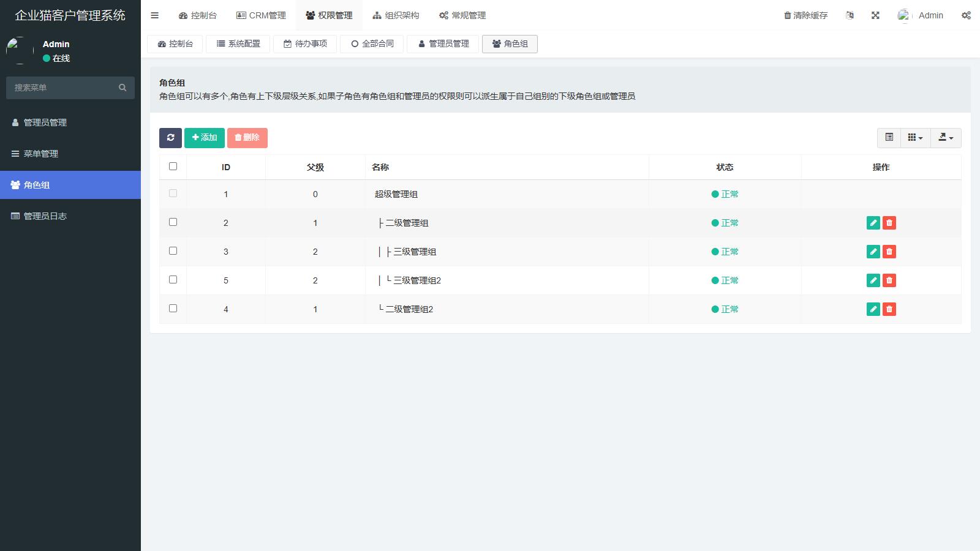Open settings gears icon at top right
Viewport: 980px width, 551px height.
[966, 15]
